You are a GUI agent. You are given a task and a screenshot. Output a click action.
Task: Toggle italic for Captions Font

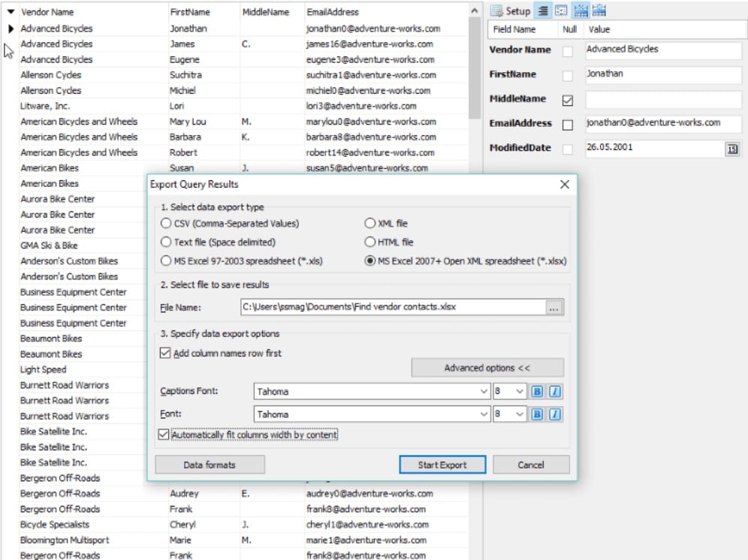coord(554,392)
